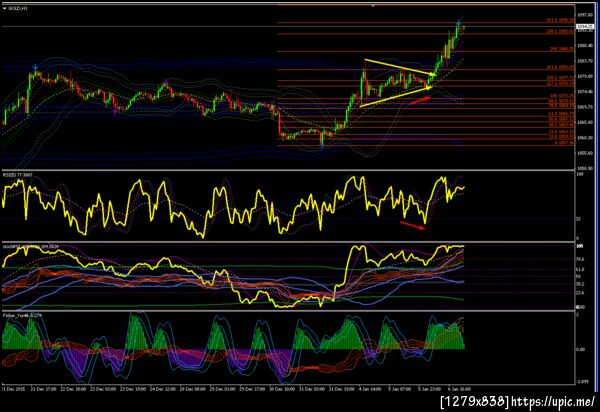Click the -1.099 value on Fisher scale
The height and width of the screenshot is (412, 600).
coord(582,382)
